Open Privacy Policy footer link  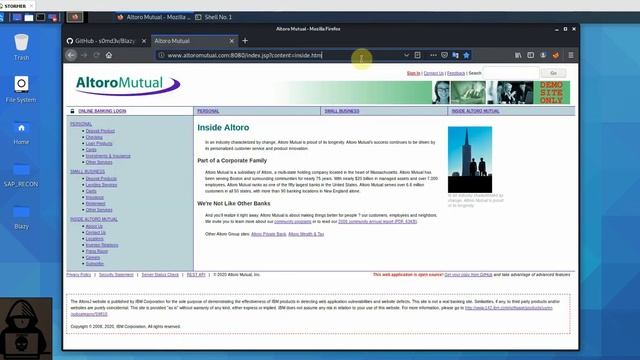tap(78, 275)
